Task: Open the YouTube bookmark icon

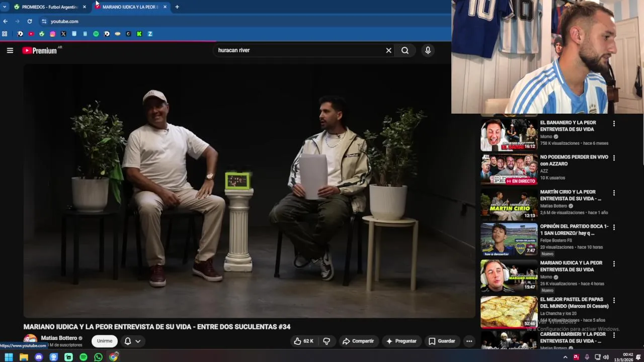Action: coord(31,34)
